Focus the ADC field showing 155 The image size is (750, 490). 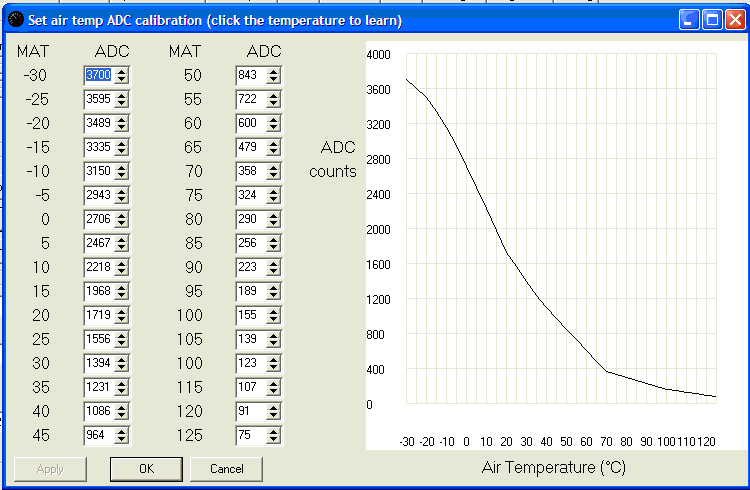[251, 315]
